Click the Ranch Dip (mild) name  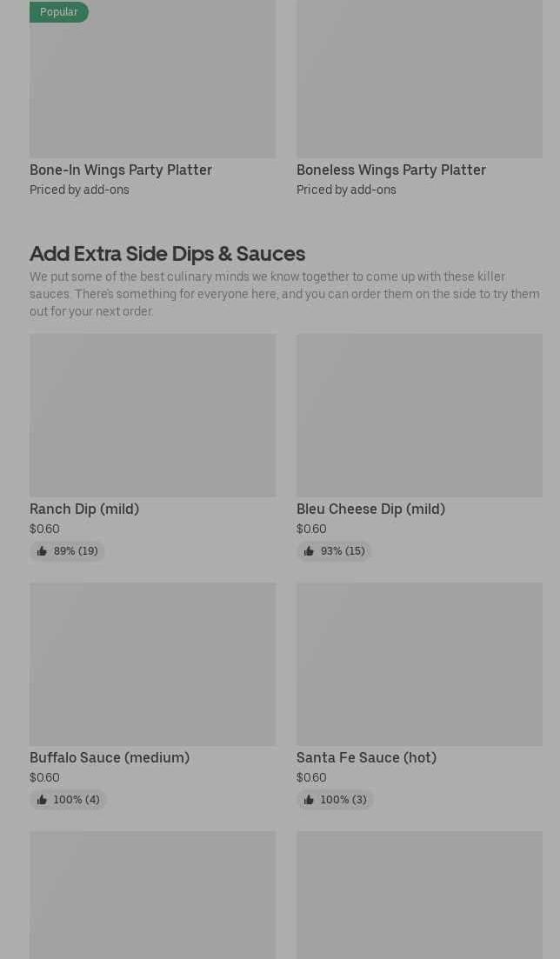pyautogui.click(x=84, y=509)
